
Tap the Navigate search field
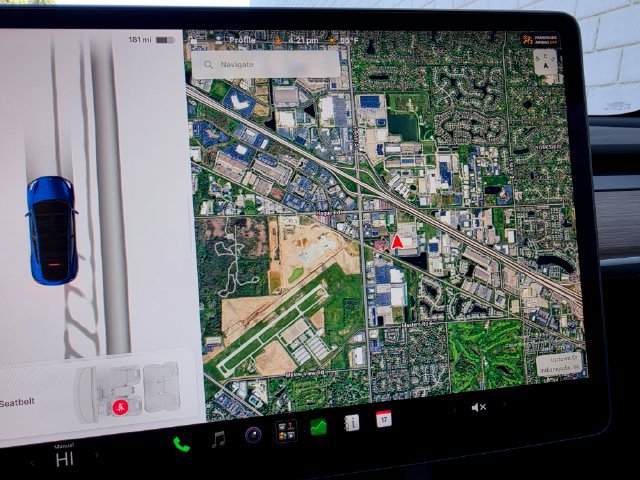266,64
